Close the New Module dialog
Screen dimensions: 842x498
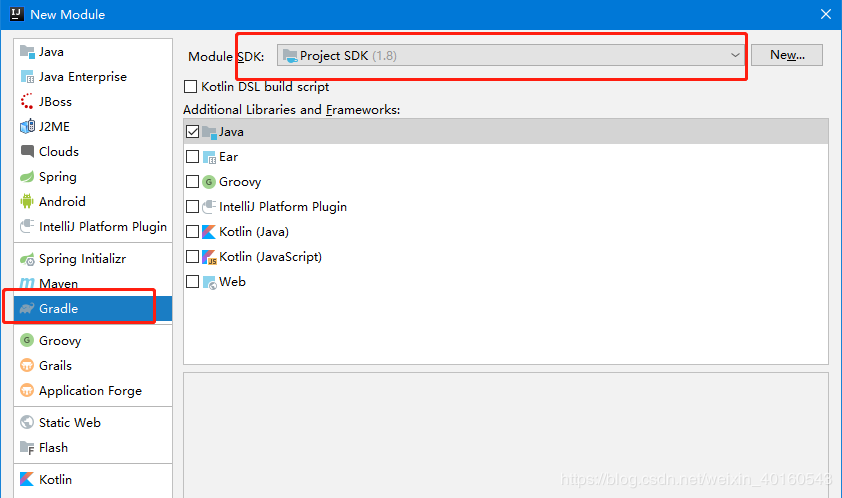pyautogui.click(x=826, y=15)
